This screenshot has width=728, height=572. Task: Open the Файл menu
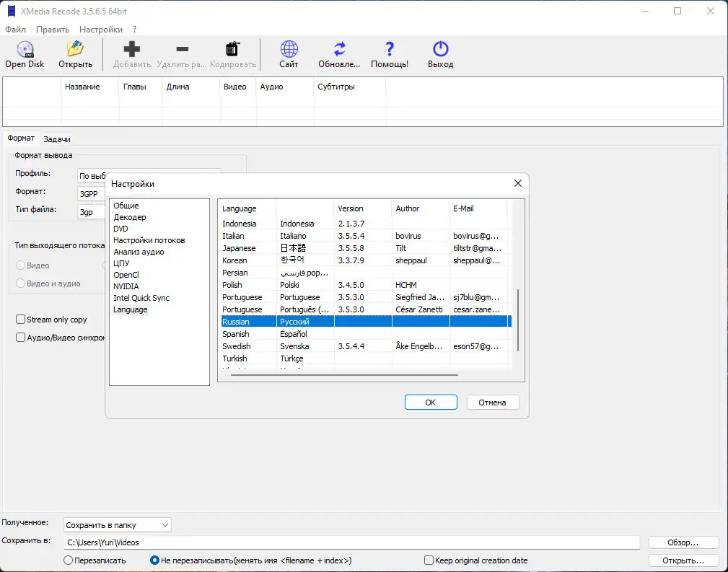pyautogui.click(x=15, y=30)
